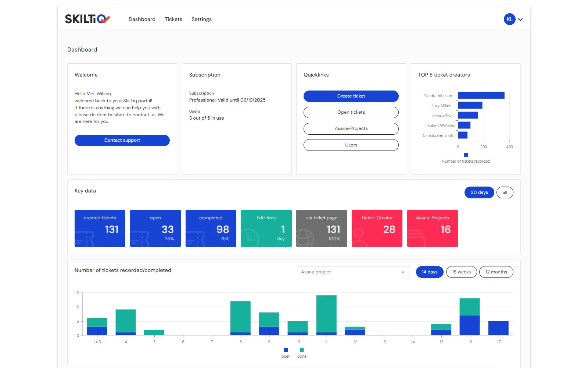The width and height of the screenshot is (588, 368).
Task: Toggle the blue open legend swatch
Action: coord(286,350)
